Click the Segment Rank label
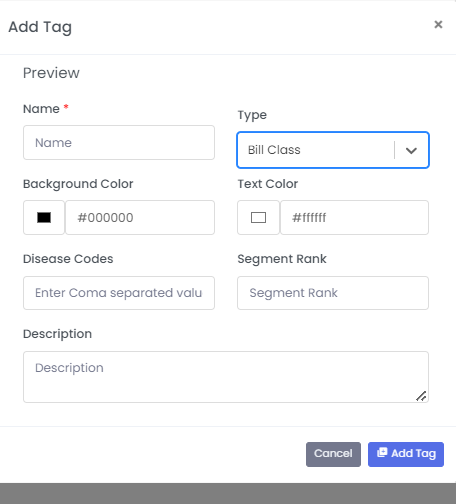Screen dimensions: 456x504 [x=282, y=259]
